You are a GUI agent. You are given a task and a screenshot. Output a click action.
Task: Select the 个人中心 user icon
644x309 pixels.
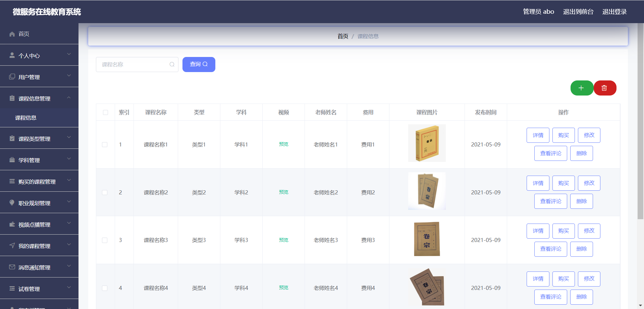click(x=12, y=55)
